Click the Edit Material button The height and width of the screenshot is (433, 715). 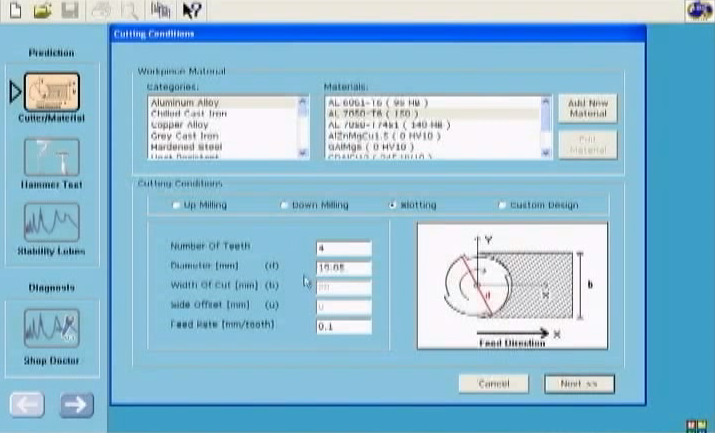click(x=588, y=144)
